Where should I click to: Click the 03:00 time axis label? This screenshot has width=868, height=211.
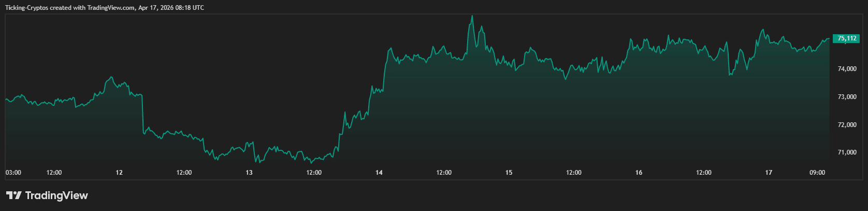tap(13, 173)
